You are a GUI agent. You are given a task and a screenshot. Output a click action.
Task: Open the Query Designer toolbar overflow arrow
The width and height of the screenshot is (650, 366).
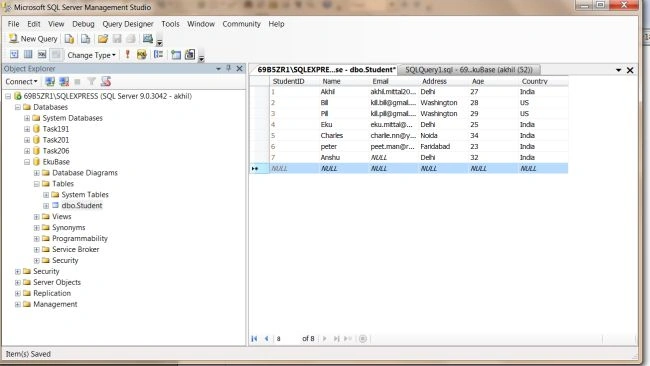[x=201, y=58]
